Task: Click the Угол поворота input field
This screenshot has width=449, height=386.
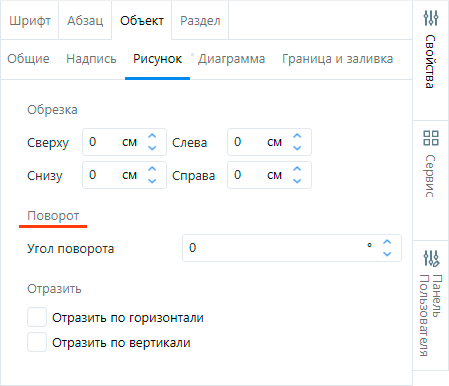Action: click(x=292, y=248)
